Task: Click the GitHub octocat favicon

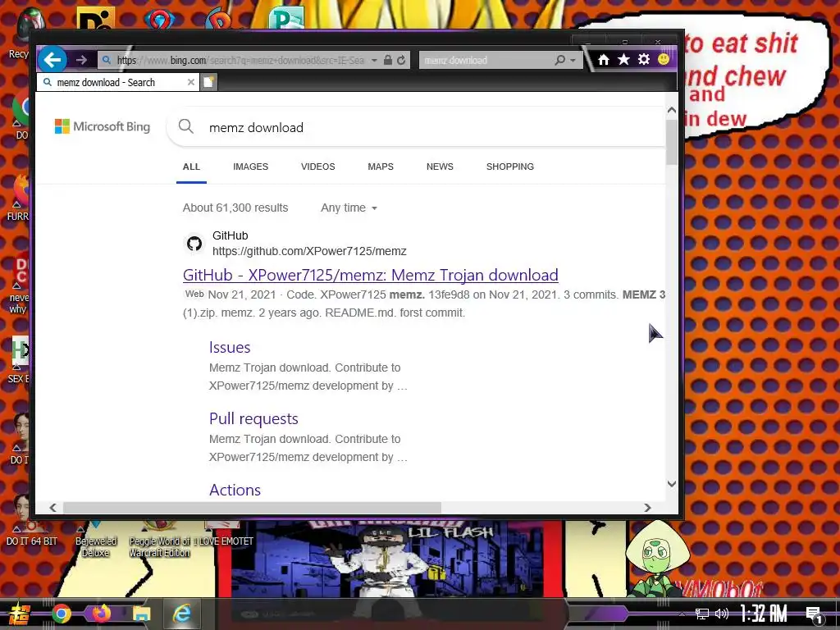Action: [194, 244]
